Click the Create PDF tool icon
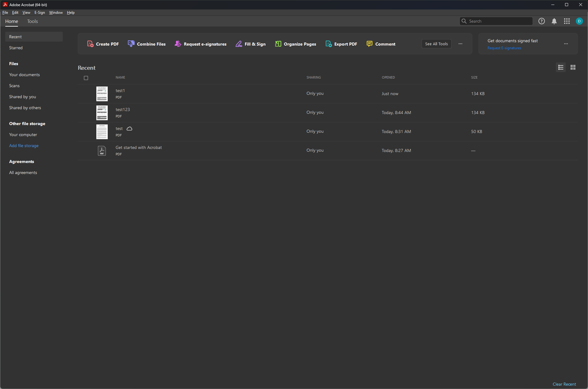 [90, 44]
